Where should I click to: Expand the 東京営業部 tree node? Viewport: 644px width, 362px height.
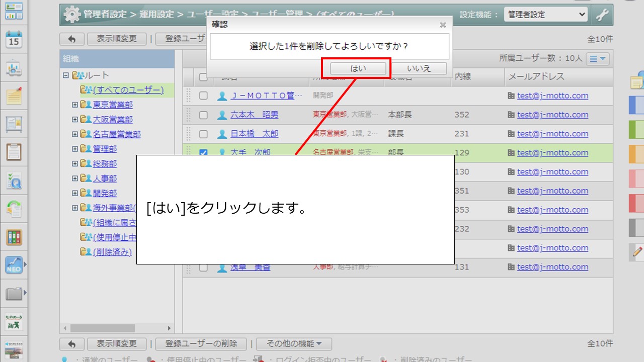pos(75,105)
